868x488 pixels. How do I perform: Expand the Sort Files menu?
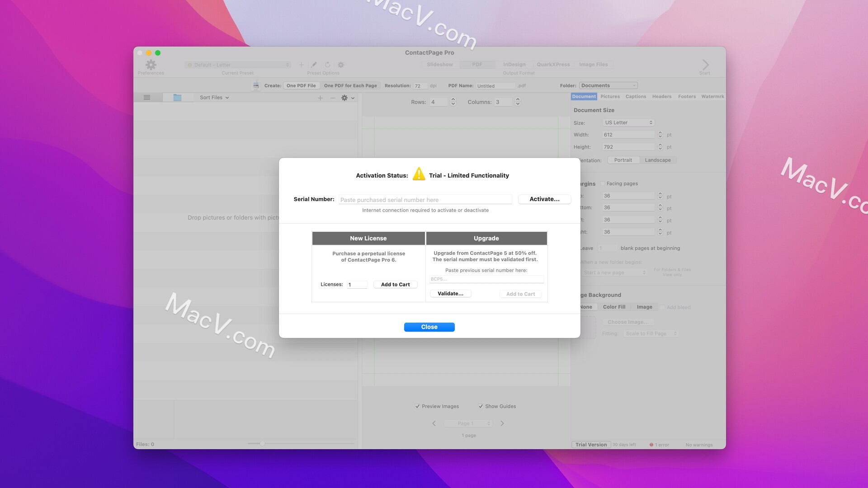[x=214, y=98]
